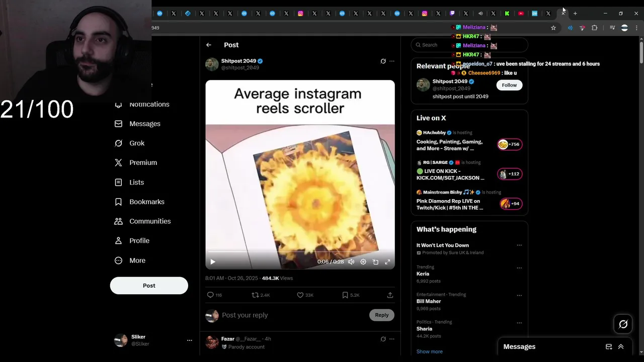The width and height of the screenshot is (644, 362).
Task: Open Bookmarks in the sidebar
Action: pos(140,202)
